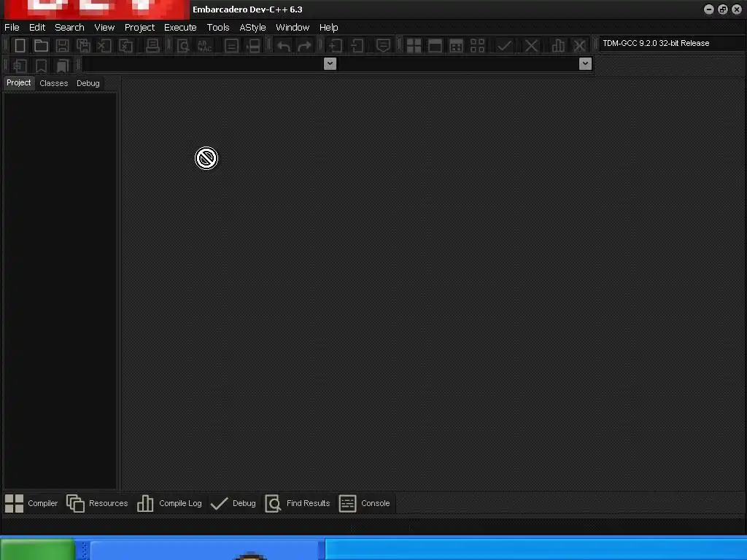
Task: Open the File menu
Action: pos(12,27)
